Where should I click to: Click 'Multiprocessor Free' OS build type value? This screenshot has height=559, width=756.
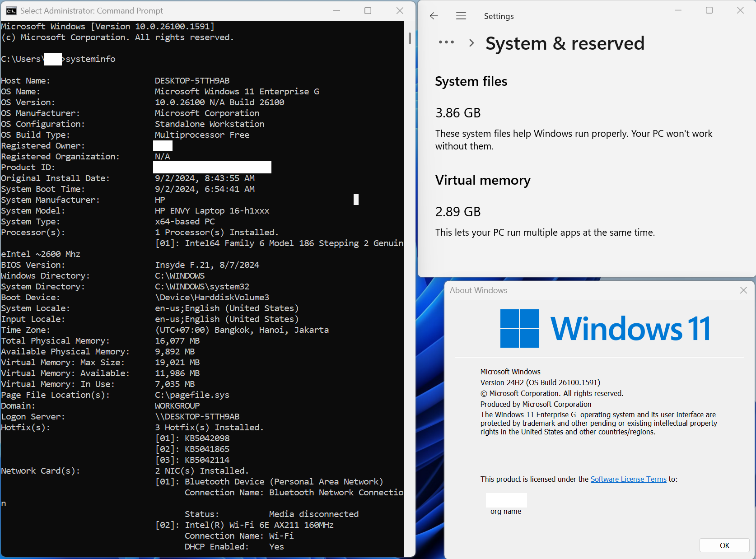pos(202,135)
